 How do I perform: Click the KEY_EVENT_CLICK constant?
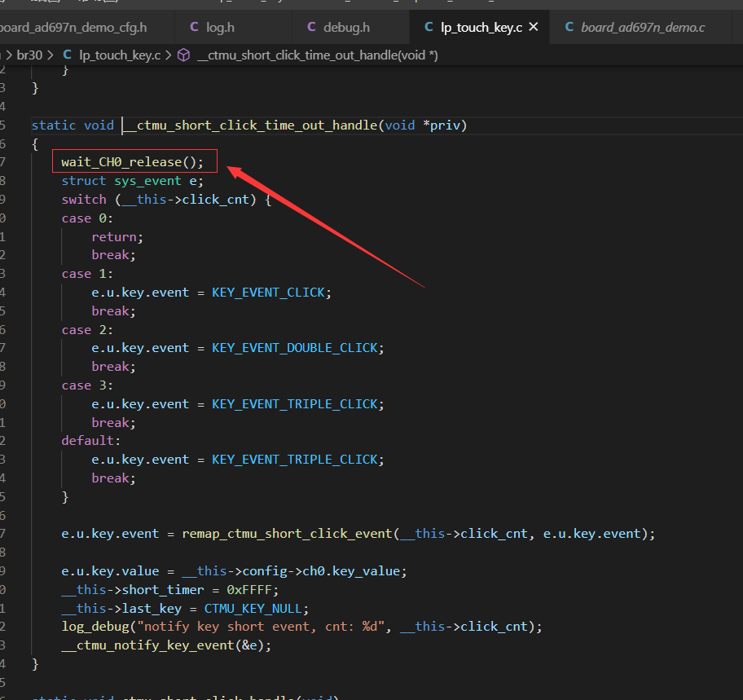point(268,293)
